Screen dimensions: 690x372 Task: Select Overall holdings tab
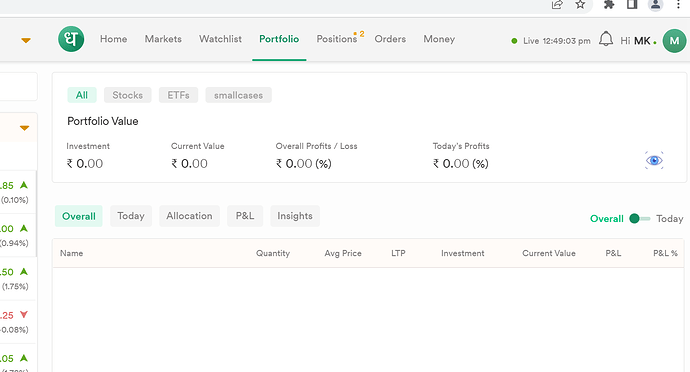[x=79, y=216]
